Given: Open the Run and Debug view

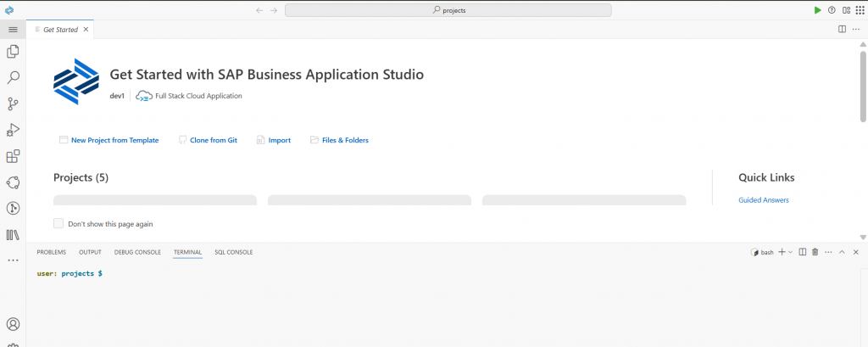Looking at the screenshot, I should click(x=13, y=131).
